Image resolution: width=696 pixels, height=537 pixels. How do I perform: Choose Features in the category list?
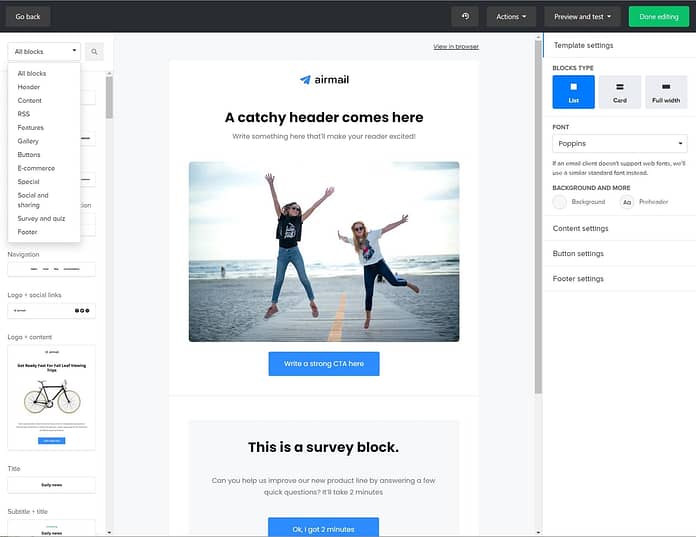[31, 127]
